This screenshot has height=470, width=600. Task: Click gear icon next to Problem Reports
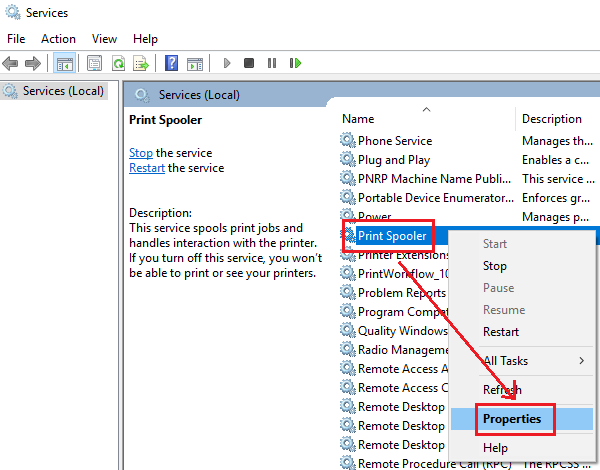[x=347, y=292]
